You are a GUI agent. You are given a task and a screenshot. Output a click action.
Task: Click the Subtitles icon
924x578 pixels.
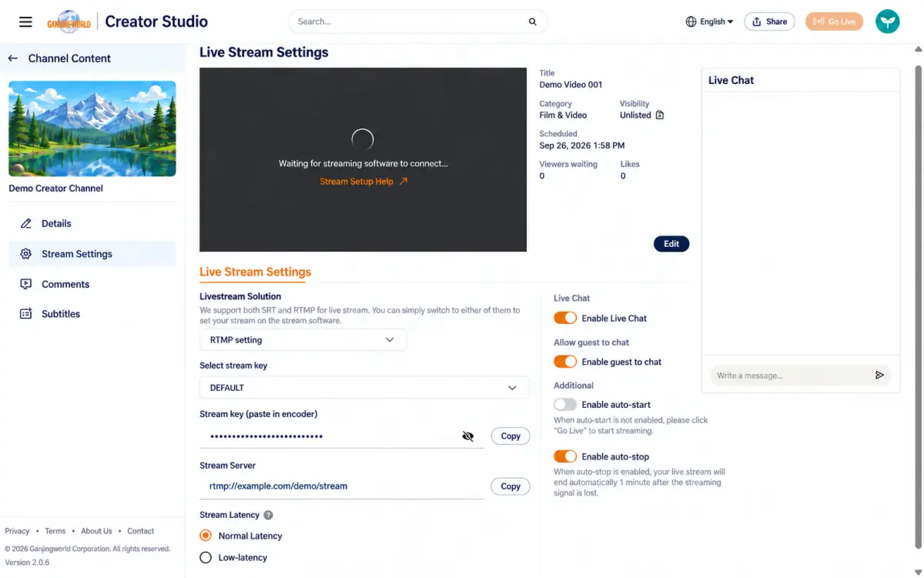click(26, 314)
